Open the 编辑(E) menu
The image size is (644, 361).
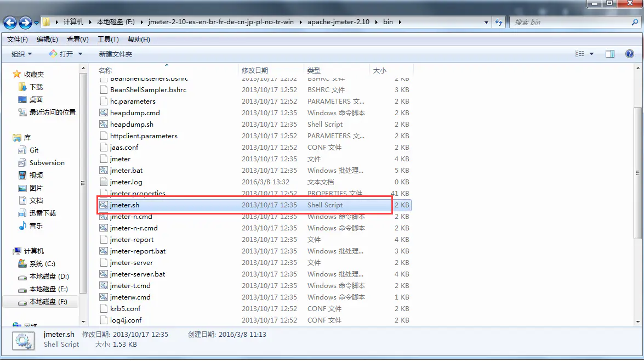tap(47, 40)
